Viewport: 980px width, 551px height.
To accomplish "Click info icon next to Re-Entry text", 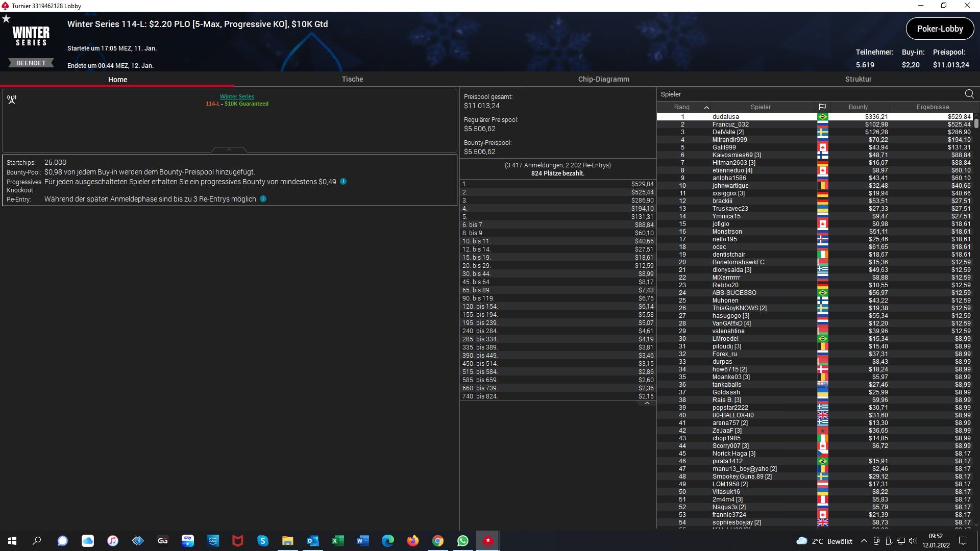I will click(263, 199).
